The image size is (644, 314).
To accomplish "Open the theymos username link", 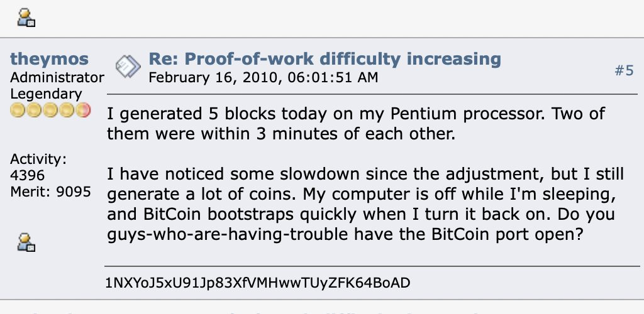I will coord(49,59).
